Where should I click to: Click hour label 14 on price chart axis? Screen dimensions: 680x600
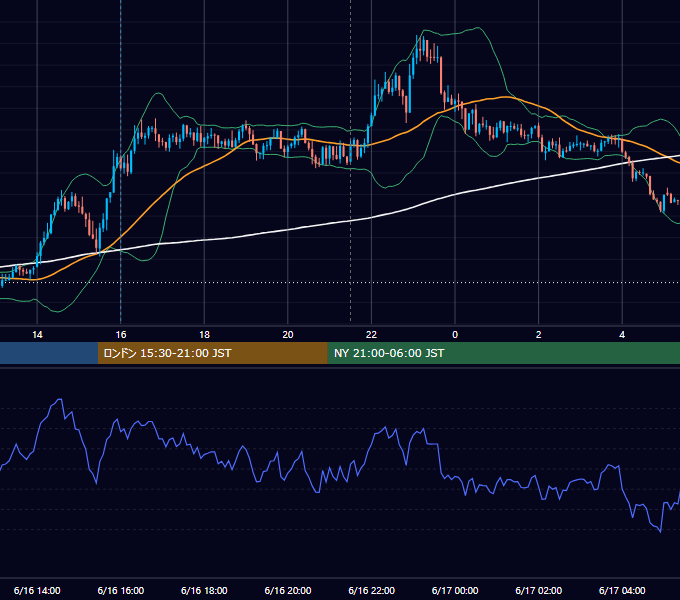tap(37, 335)
